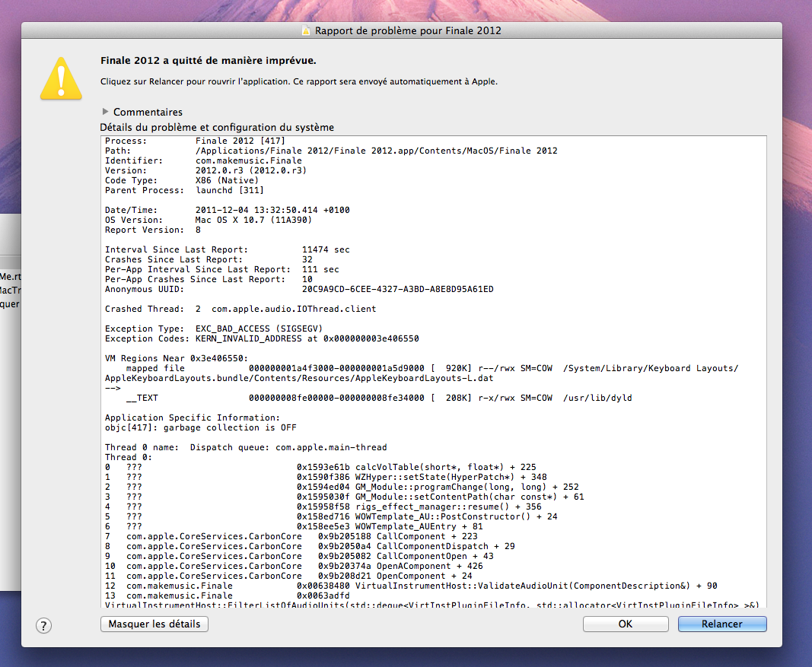Open help via the question mark icon
The image size is (812, 667).
43,625
